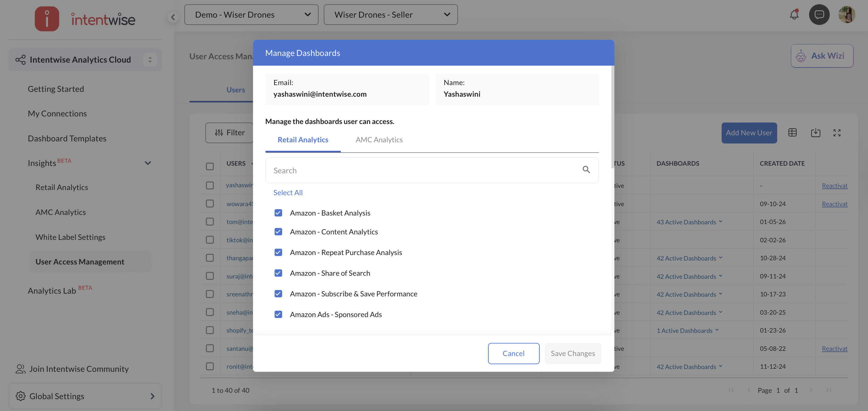868x411 pixels.
Task: Open the Demo - Wiser Drones dropdown
Action: tap(251, 15)
